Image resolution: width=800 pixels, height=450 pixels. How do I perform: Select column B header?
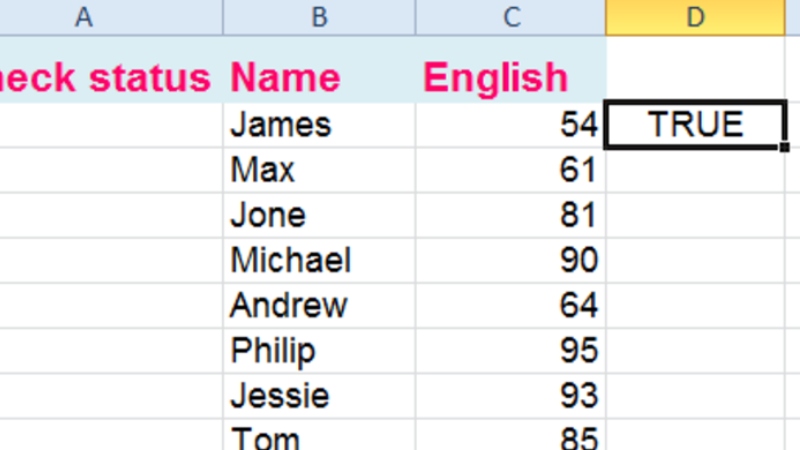pyautogui.click(x=319, y=17)
